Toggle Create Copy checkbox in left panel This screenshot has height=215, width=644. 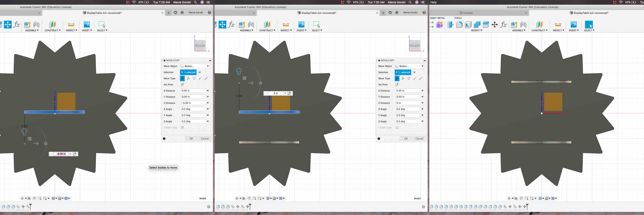[x=183, y=127]
